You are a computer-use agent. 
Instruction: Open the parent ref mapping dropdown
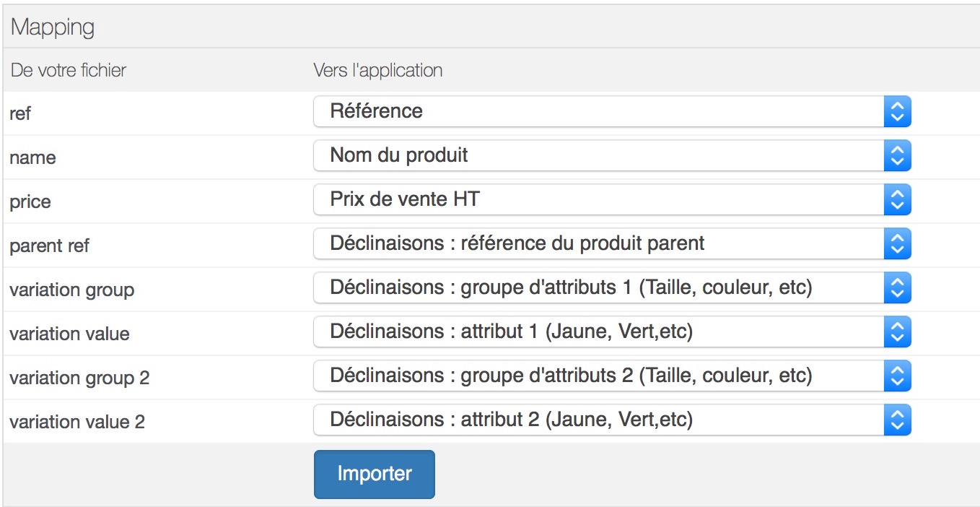coord(612,243)
